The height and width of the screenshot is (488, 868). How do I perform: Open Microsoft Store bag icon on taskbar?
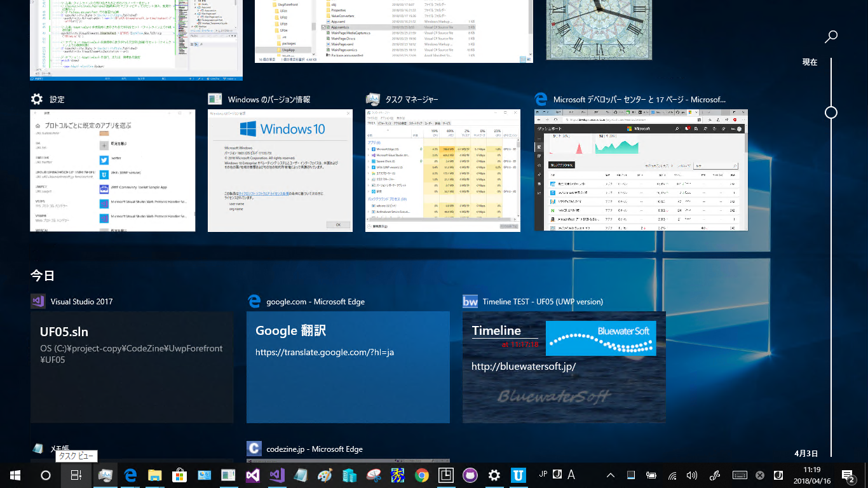pyautogui.click(x=179, y=475)
